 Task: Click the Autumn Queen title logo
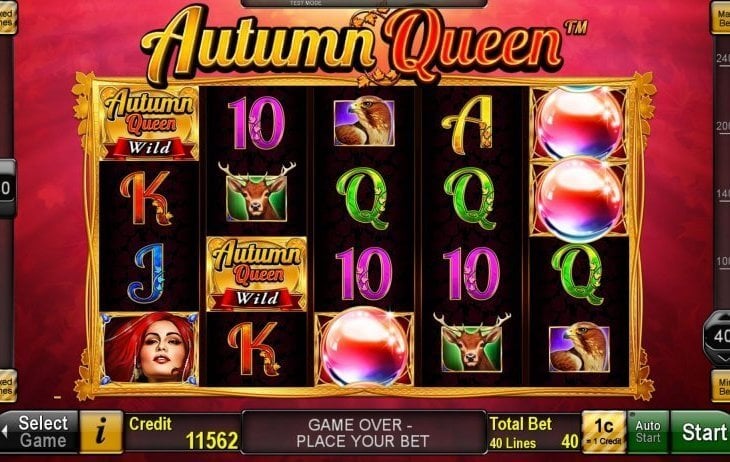[x=352, y=46]
